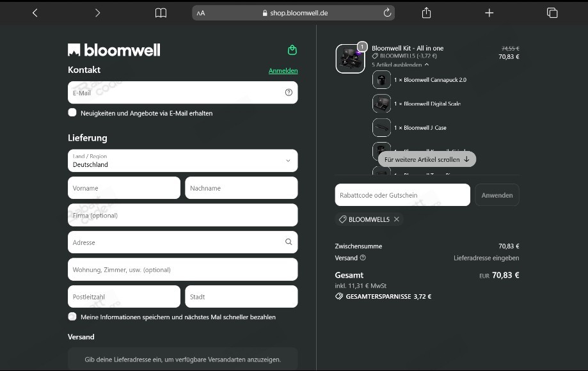Click the Bloomwell Cannapuck 2.0 thumbnail
Screen dimensions: 588x371
pyautogui.click(x=381, y=79)
